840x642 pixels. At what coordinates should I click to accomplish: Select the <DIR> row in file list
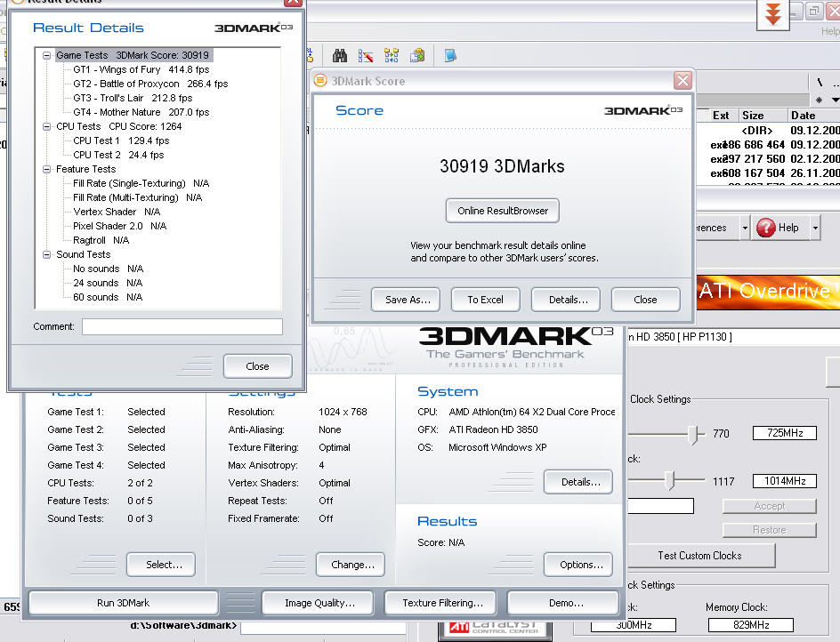click(768, 130)
